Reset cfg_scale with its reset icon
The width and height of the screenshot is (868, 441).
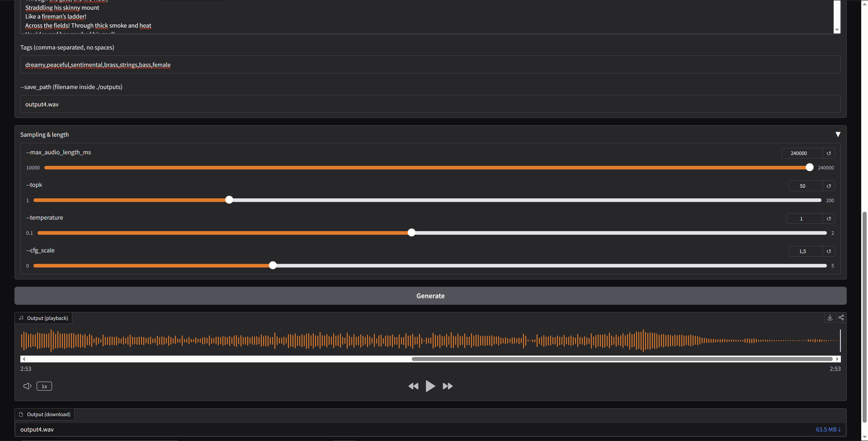pos(829,251)
